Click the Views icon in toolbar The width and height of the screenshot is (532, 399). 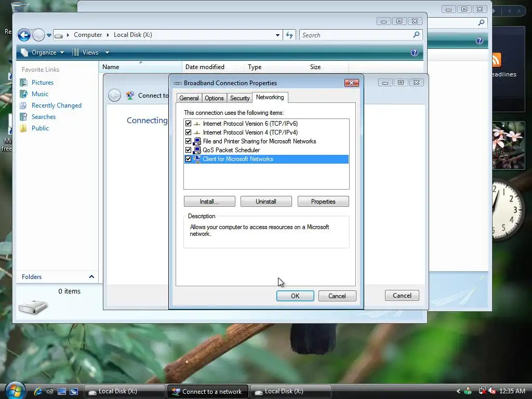click(76, 52)
